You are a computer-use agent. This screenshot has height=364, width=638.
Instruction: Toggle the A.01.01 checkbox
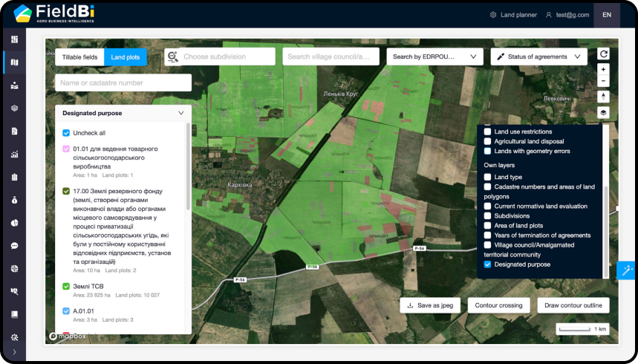(x=66, y=311)
